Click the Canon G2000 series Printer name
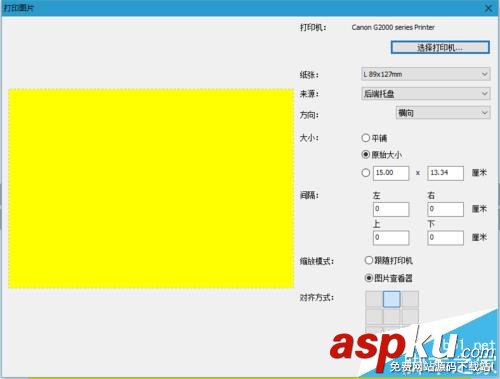Image resolution: width=500 pixels, height=379 pixels. [393, 27]
